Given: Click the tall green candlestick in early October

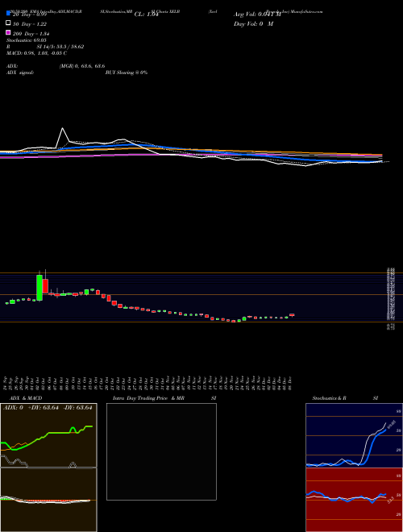Looking at the screenshot, I should point(39,288).
